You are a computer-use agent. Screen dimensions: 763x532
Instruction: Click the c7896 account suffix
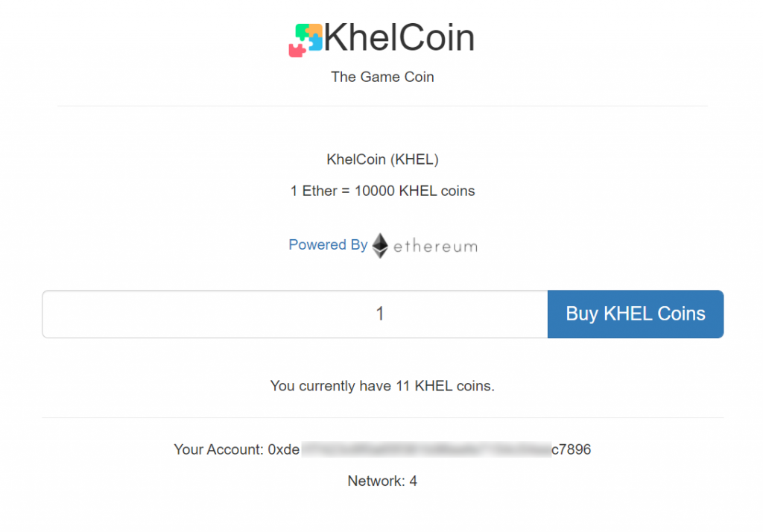click(572, 449)
